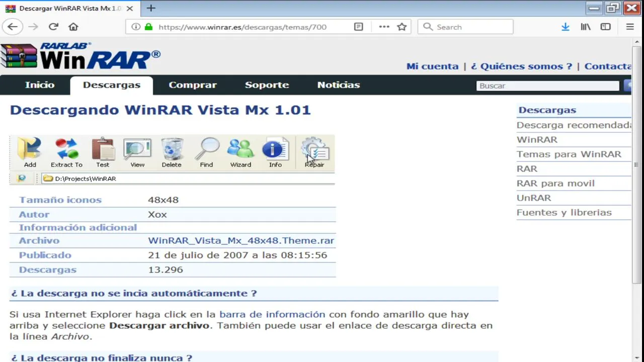Show the sidebars panel
644x362 pixels.
coord(606,27)
